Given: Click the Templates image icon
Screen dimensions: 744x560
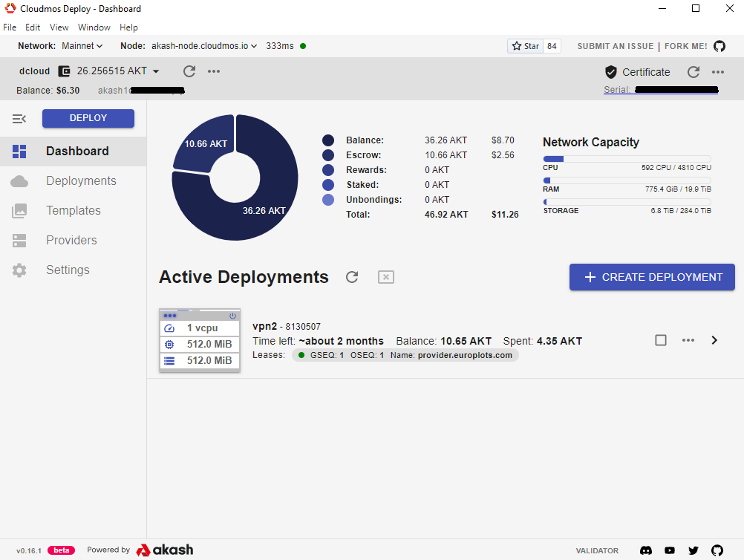Looking at the screenshot, I should click(19, 211).
